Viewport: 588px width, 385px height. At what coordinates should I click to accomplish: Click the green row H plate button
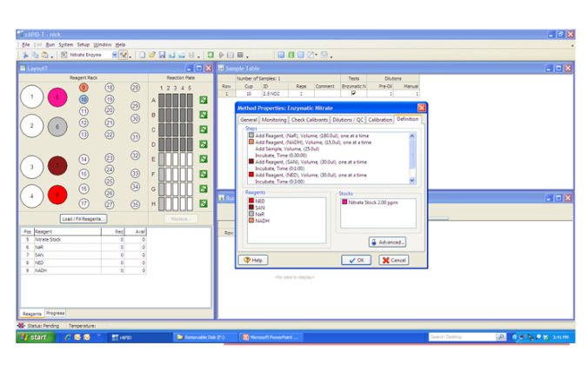[203, 204]
